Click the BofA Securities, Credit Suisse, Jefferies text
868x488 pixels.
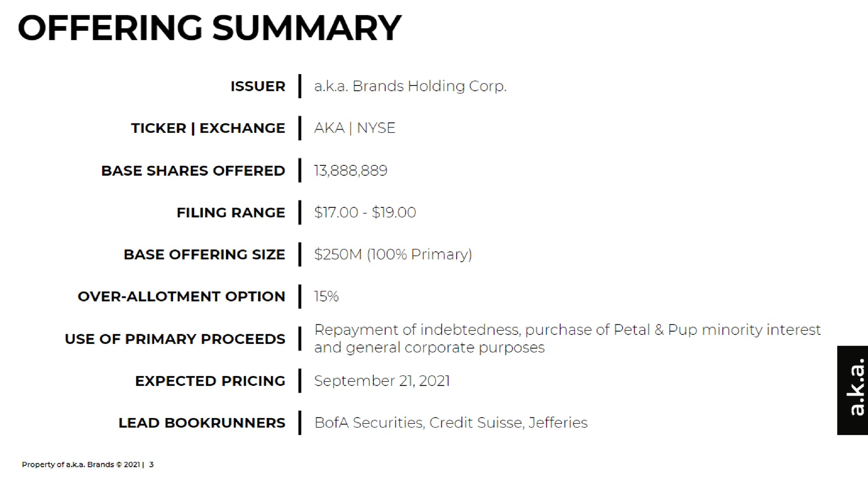(x=451, y=423)
